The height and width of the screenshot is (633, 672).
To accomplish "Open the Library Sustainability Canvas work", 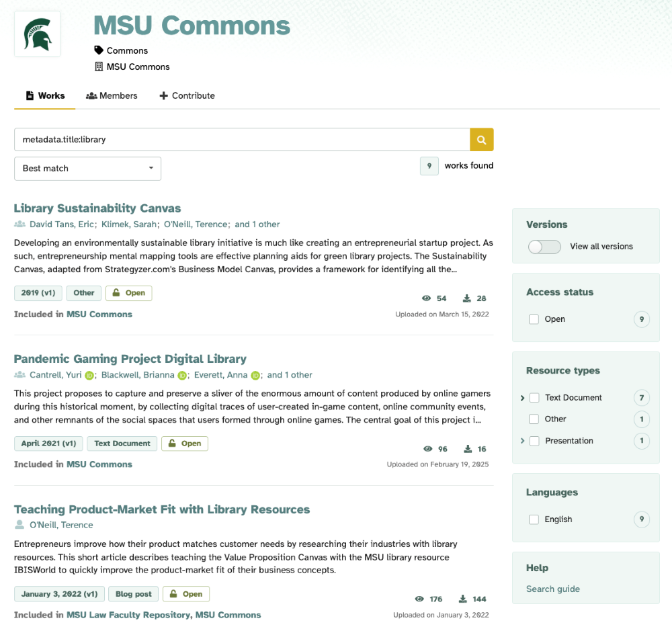I will (97, 208).
